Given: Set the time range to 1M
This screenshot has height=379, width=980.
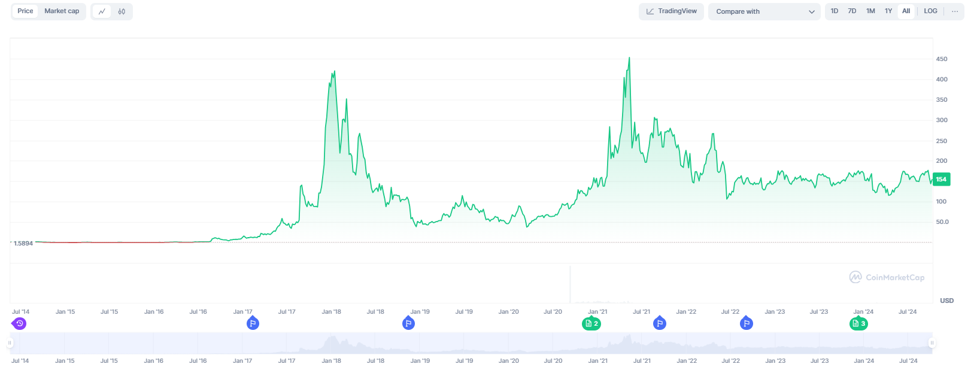Looking at the screenshot, I should [870, 11].
